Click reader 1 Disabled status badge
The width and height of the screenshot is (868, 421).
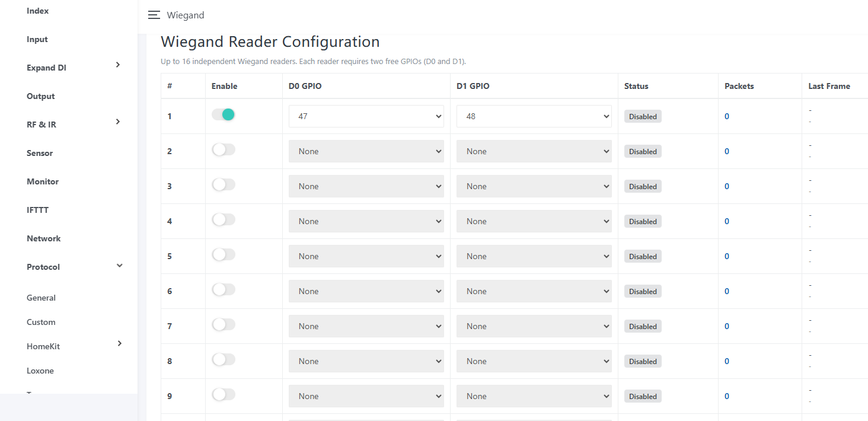643,116
